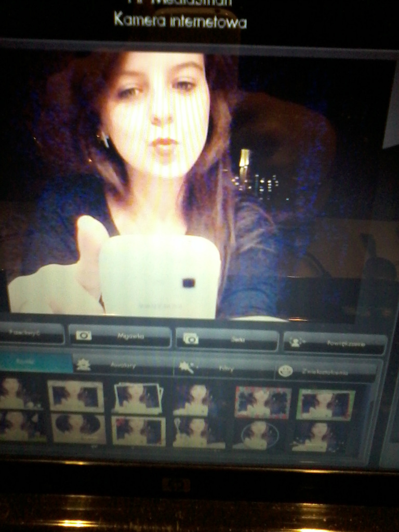
Task: Click the partially visible Zachowaj button
Action: coord(31,333)
